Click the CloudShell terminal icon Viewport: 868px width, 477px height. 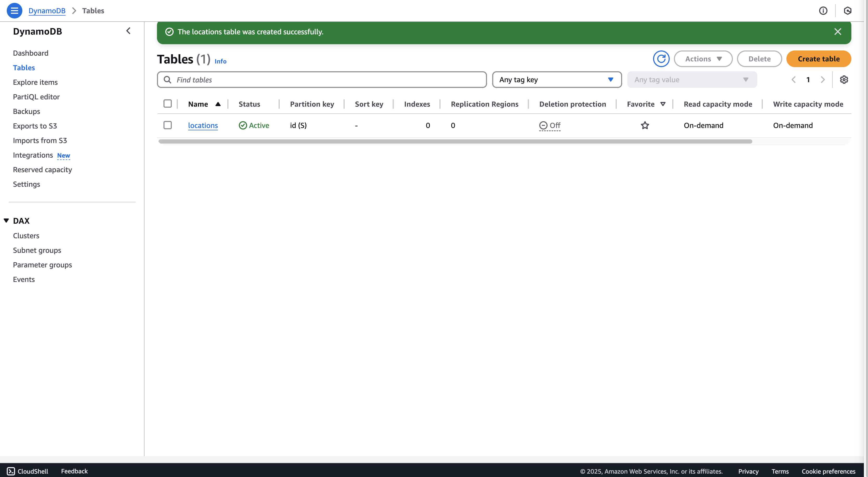[x=11, y=471]
